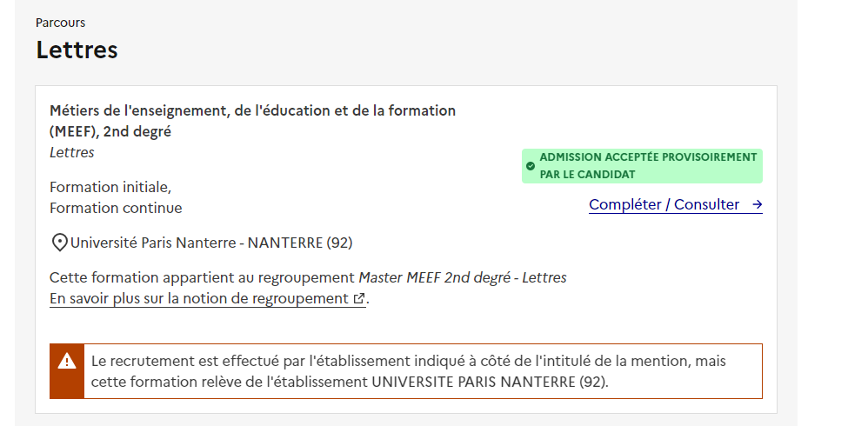Click the Parcours label above the heading

pos(61,23)
